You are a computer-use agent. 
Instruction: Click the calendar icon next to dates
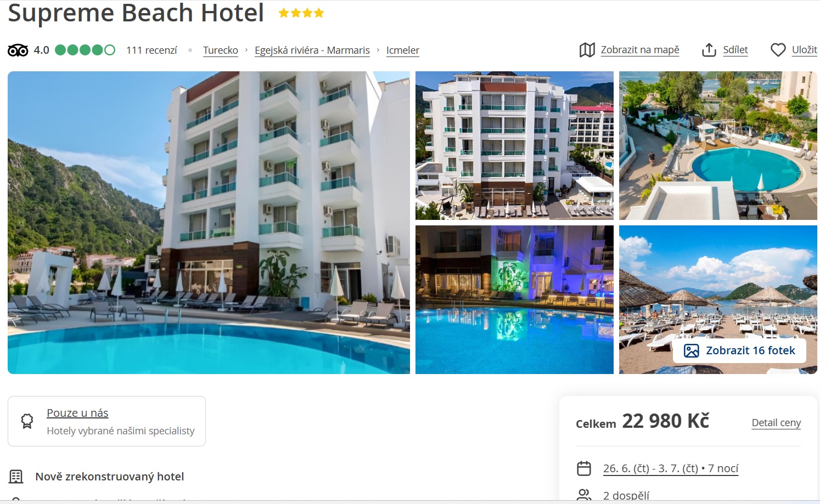(x=584, y=468)
